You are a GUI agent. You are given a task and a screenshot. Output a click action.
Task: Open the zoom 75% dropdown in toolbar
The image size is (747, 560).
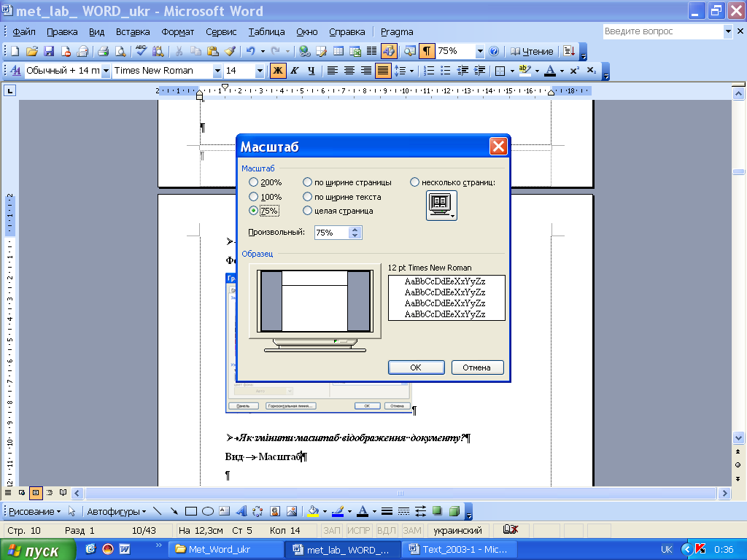point(480,51)
